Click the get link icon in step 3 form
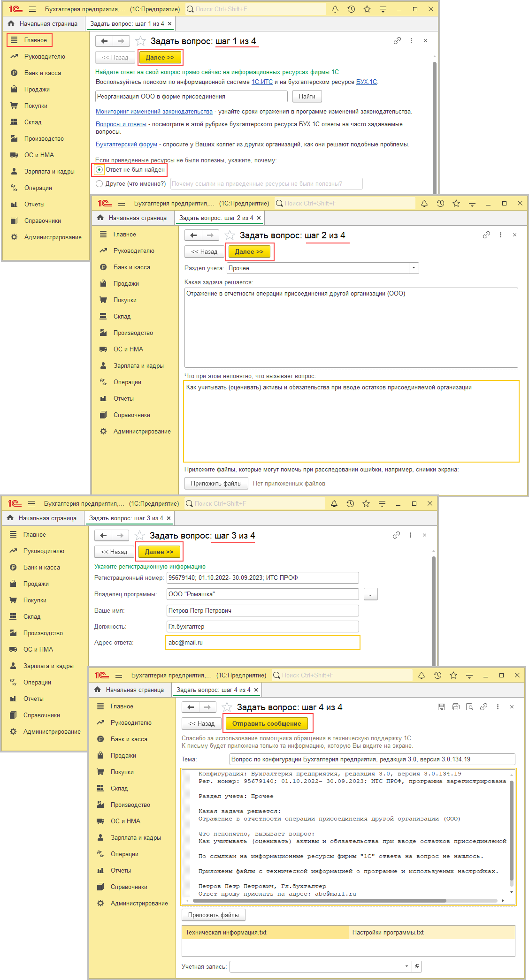This screenshot has width=529, height=980. coord(397,535)
